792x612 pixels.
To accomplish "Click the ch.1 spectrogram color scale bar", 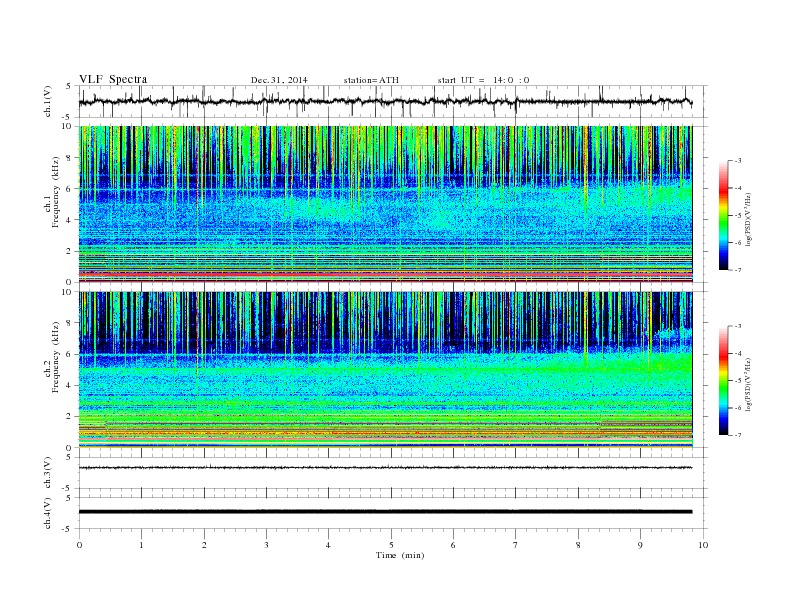I will point(723,216).
